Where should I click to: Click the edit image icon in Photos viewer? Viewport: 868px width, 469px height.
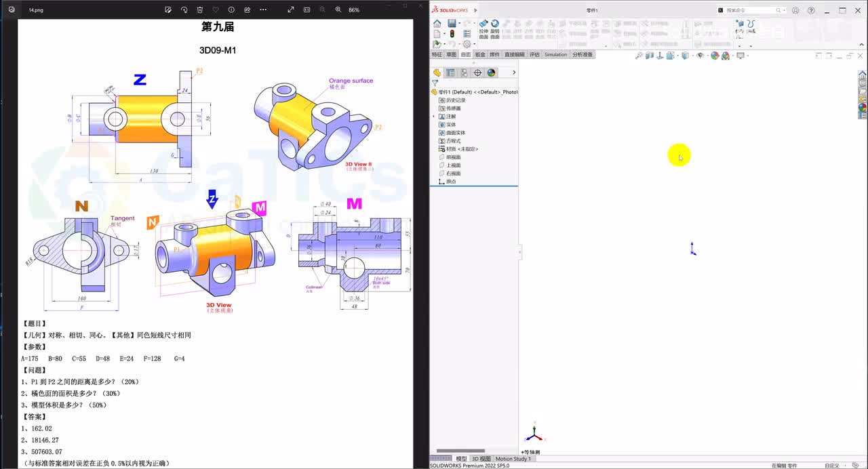click(x=168, y=10)
